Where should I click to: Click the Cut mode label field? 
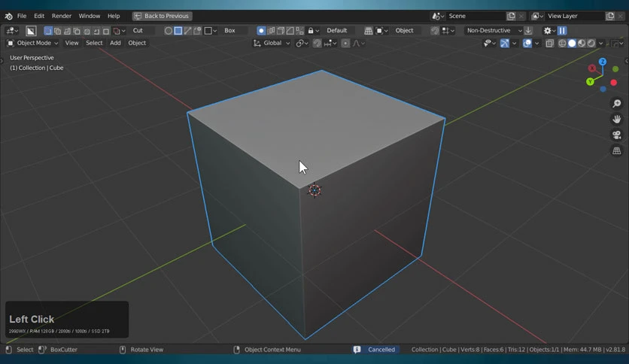(x=142, y=31)
